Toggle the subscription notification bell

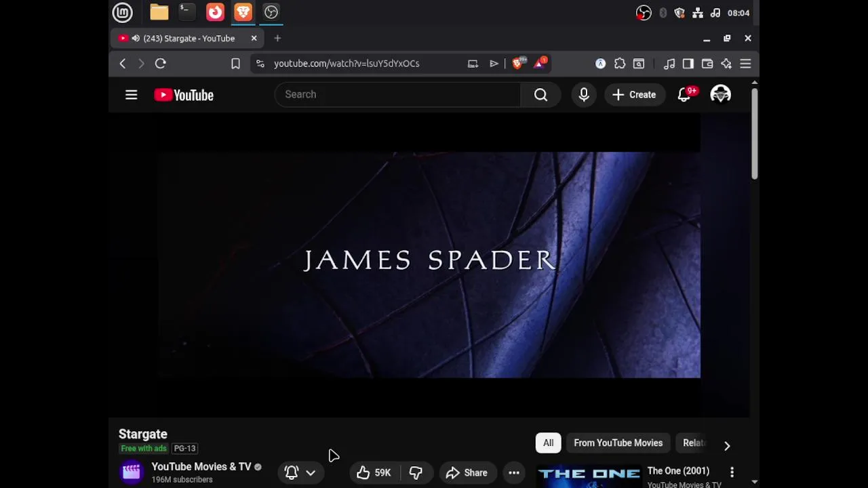292,473
